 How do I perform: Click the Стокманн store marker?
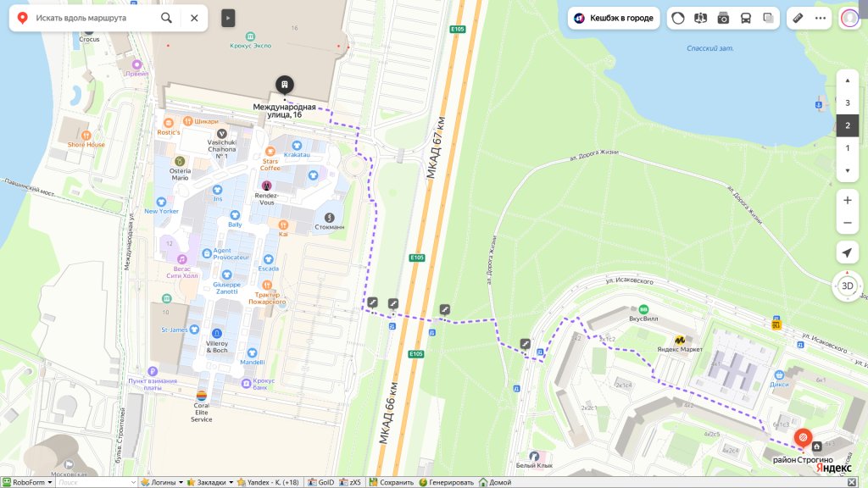pyautogui.click(x=330, y=217)
